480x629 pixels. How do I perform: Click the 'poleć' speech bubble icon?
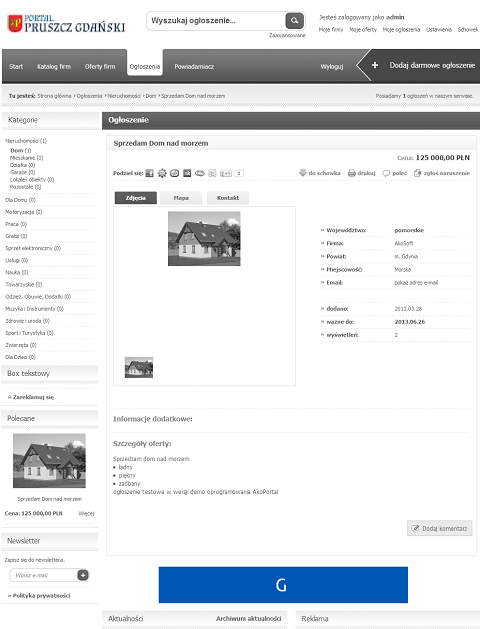(386, 173)
